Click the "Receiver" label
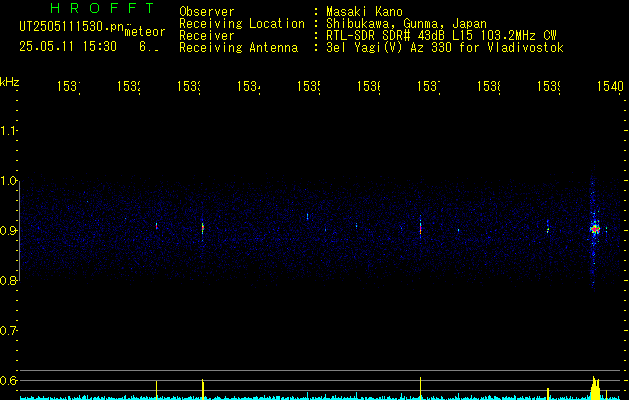The width and height of the screenshot is (629, 400). point(207,36)
